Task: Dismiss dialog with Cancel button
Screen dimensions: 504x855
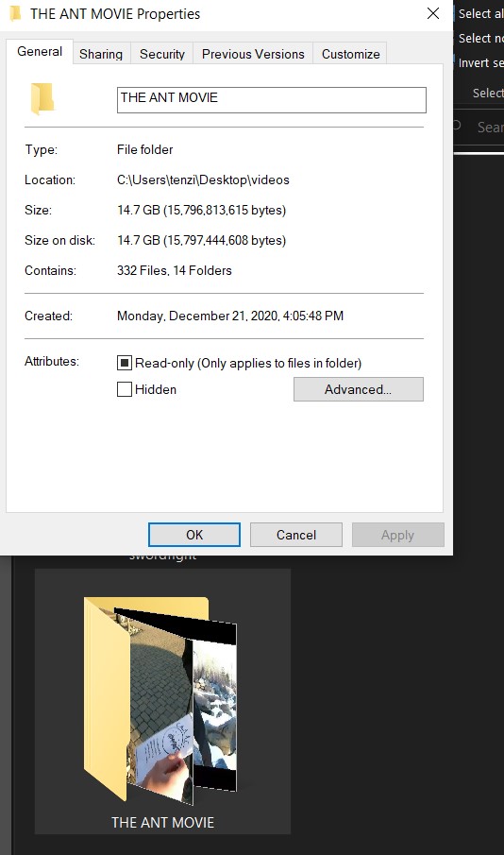Action: click(x=295, y=535)
